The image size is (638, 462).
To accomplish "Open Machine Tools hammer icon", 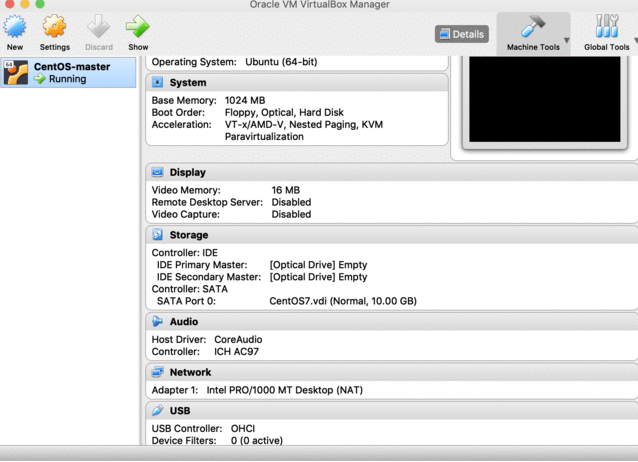I will [533, 27].
